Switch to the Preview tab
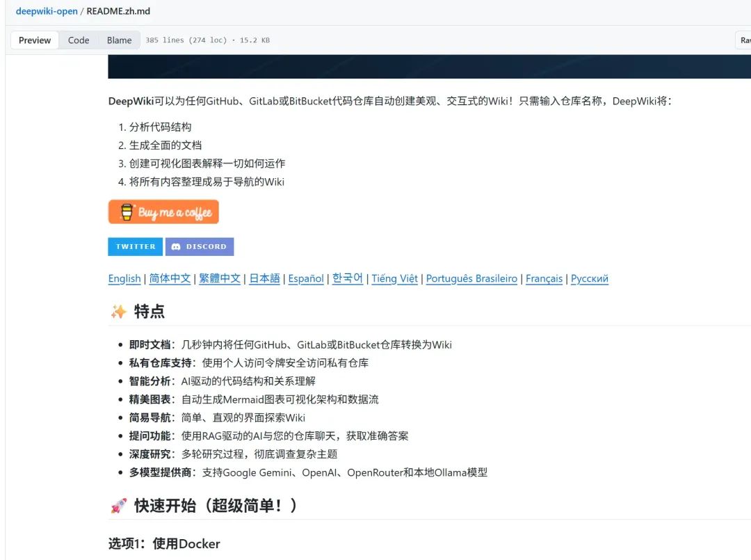The width and height of the screenshot is (751, 560). click(x=35, y=40)
